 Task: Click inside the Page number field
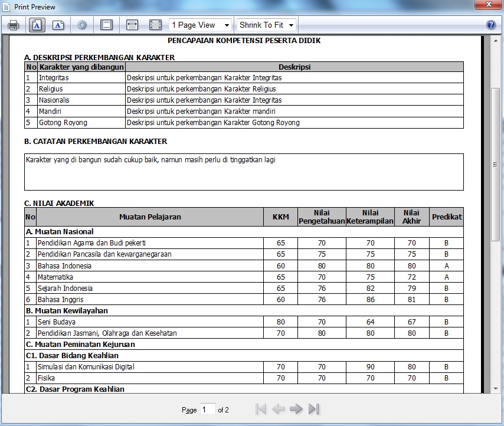208,409
